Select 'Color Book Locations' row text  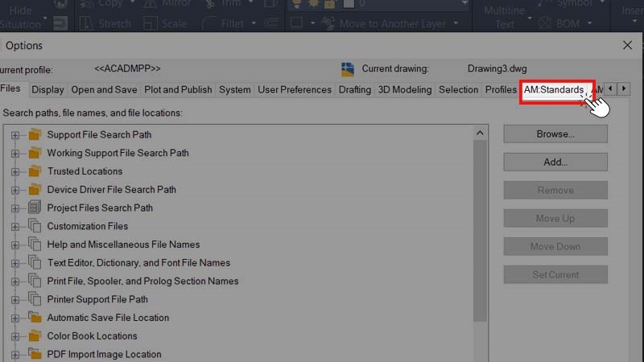click(x=92, y=335)
